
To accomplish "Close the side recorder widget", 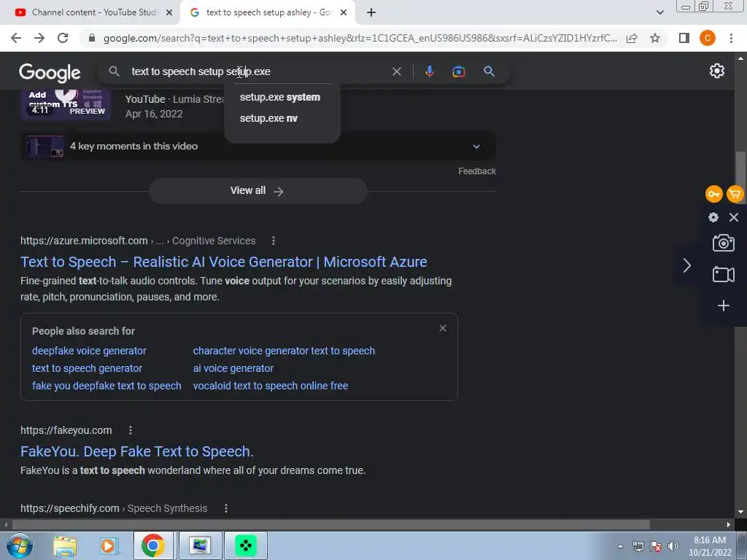I will 734,217.
